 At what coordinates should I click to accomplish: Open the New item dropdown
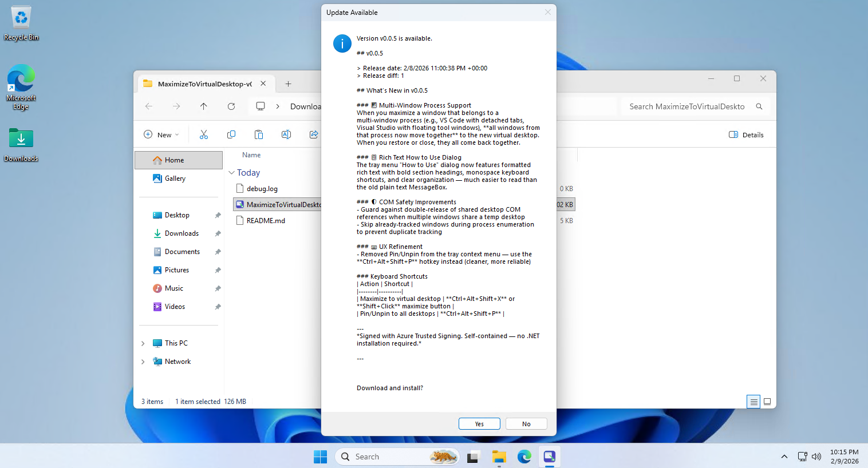pyautogui.click(x=161, y=134)
